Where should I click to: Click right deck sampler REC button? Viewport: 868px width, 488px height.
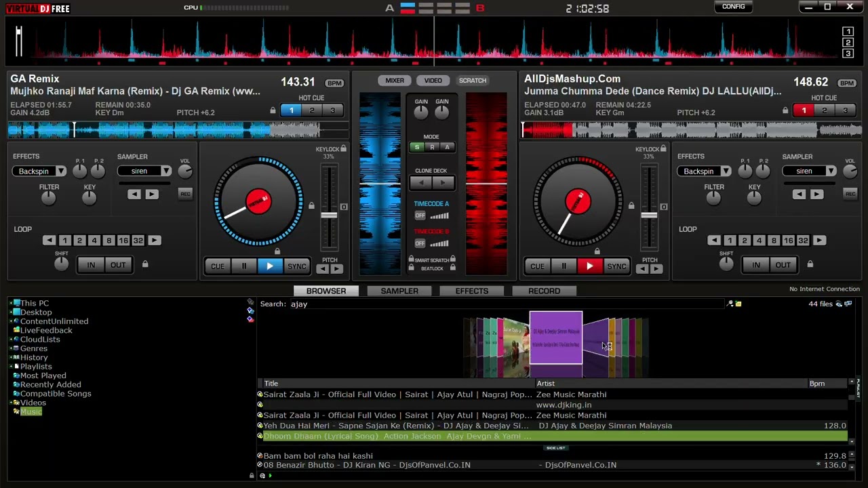coord(850,194)
